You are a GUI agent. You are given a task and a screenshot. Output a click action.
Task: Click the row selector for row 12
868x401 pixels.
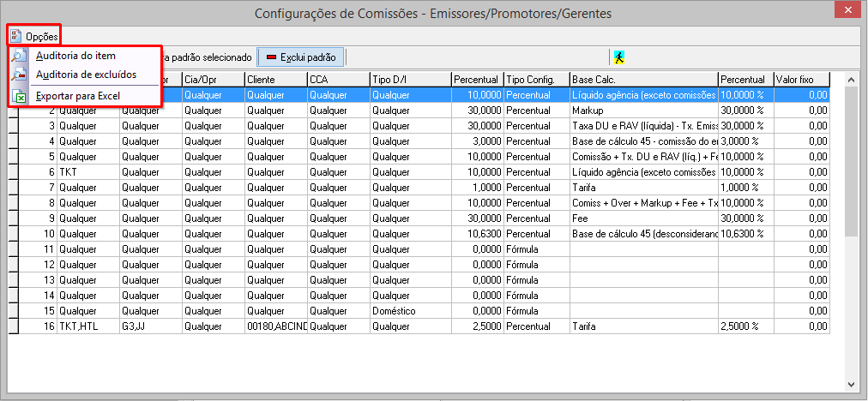point(13,265)
